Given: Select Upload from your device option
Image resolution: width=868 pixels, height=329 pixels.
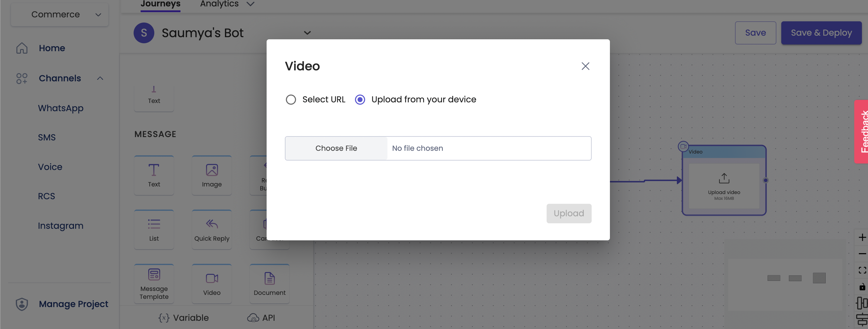Looking at the screenshot, I should 360,100.
